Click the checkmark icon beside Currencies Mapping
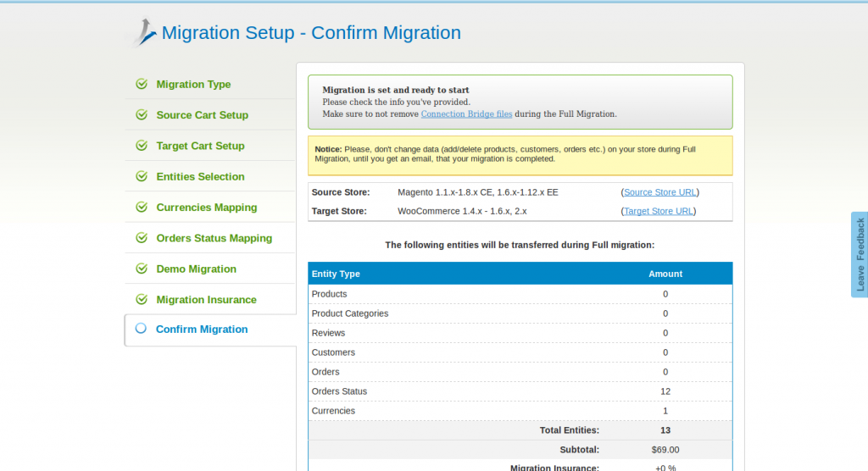This screenshot has width=868, height=471. tap(142, 208)
